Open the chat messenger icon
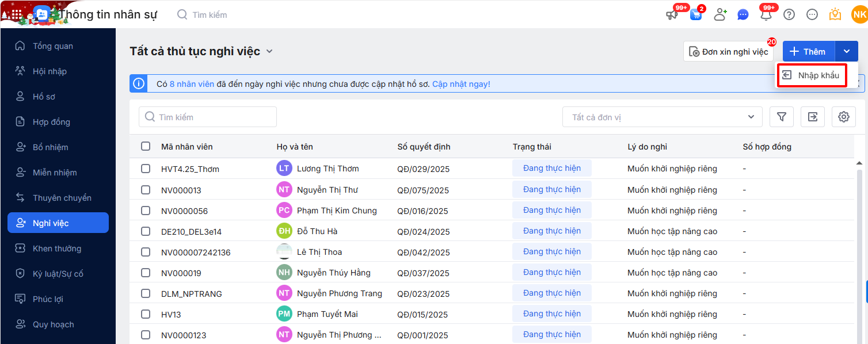 pyautogui.click(x=743, y=15)
